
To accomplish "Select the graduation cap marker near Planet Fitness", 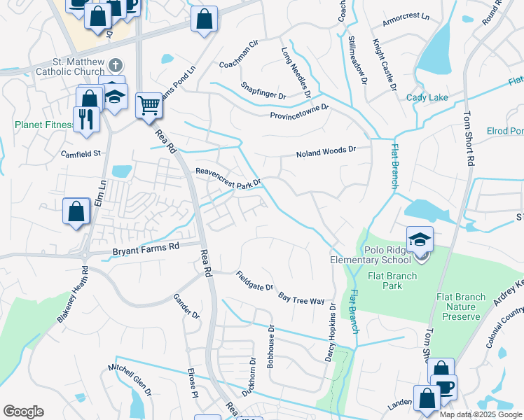I will point(115,97).
